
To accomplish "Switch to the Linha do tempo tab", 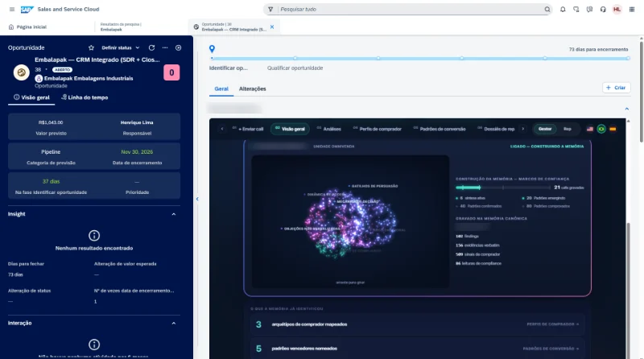I will [85, 97].
